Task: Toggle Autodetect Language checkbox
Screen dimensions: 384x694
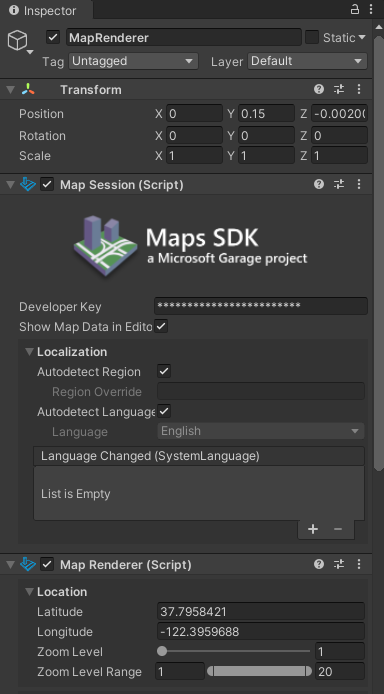Action: tap(165, 411)
